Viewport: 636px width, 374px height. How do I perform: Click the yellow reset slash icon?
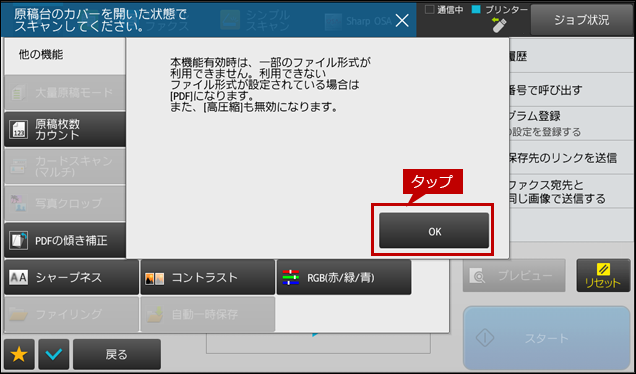coord(603,269)
